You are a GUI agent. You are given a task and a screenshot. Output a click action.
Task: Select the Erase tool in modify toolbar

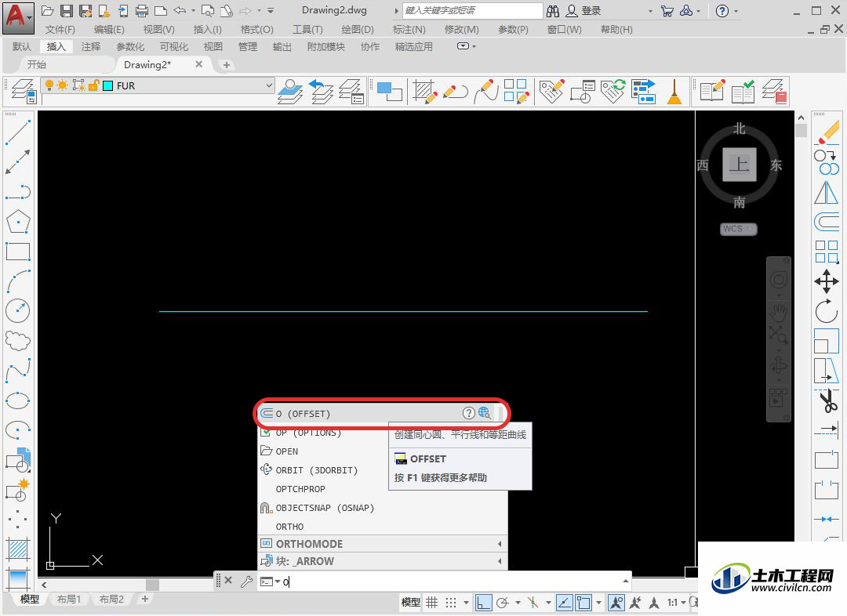pyautogui.click(x=827, y=132)
